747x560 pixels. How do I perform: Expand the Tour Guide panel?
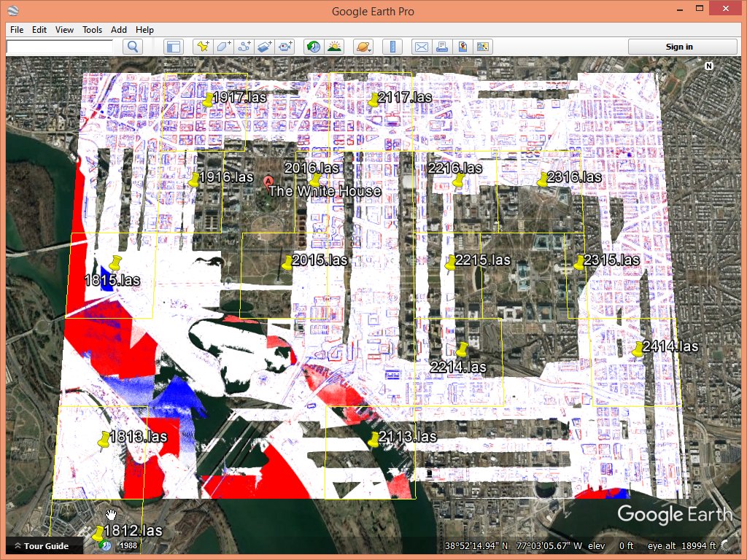pyautogui.click(x=42, y=546)
